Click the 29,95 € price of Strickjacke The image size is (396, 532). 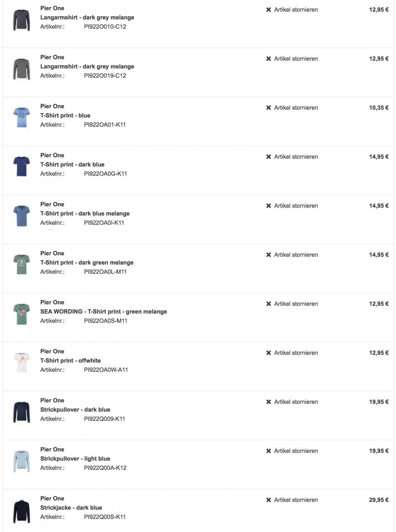point(378,500)
